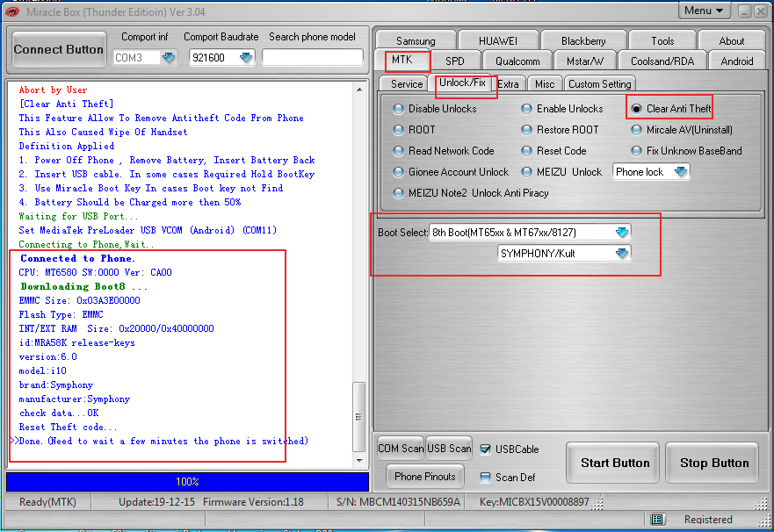
Task: Select Restore ROOT radio option
Action: tap(527, 130)
